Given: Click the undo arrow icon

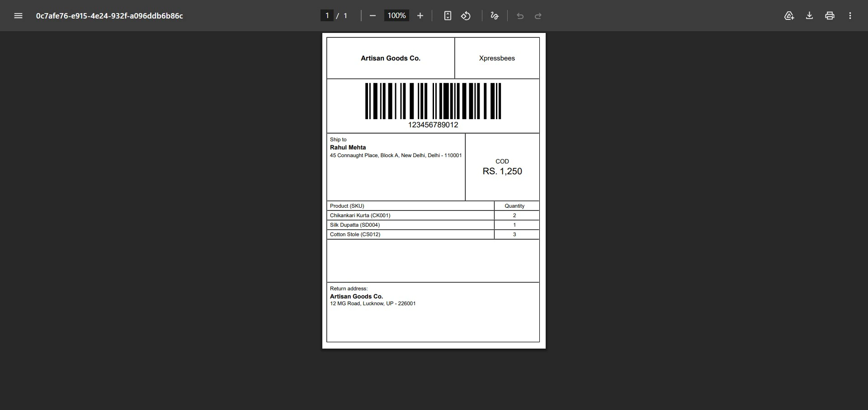Looking at the screenshot, I should 520,16.
